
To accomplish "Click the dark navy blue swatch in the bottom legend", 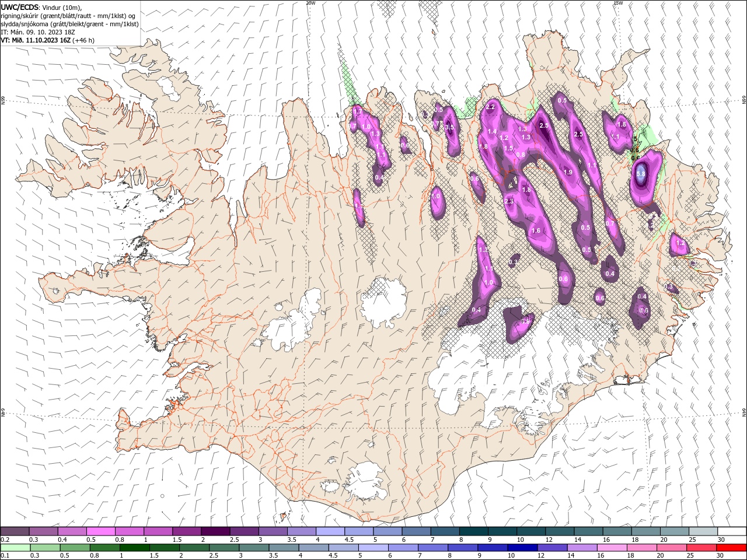I will point(521,548).
